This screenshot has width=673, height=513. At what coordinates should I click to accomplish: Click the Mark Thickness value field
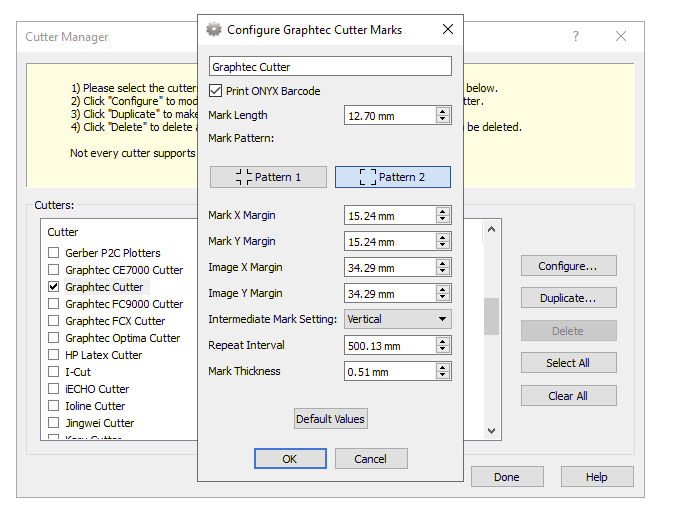point(390,372)
